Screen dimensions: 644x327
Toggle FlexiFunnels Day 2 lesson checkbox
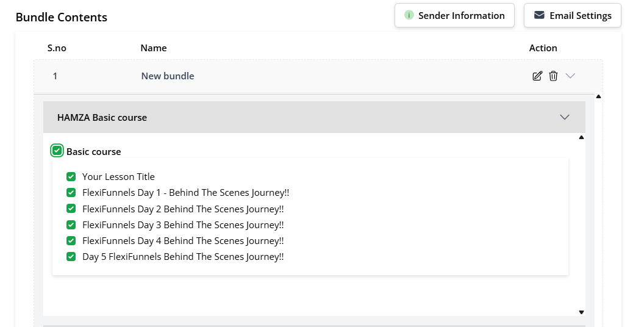[x=71, y=209]
